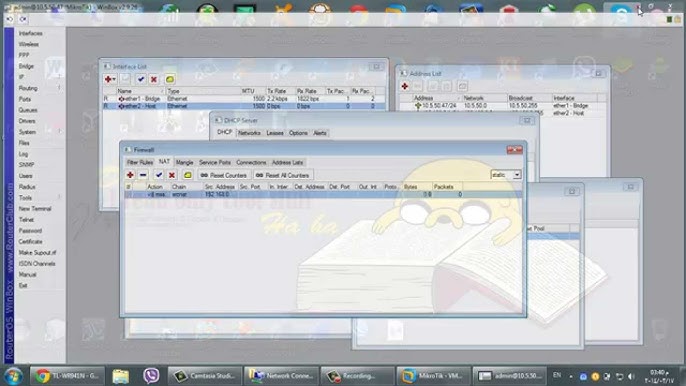
Task: Enable the Firewall rule with the checkmark icon
Action: pyautogui.click(x=159, y=175)
